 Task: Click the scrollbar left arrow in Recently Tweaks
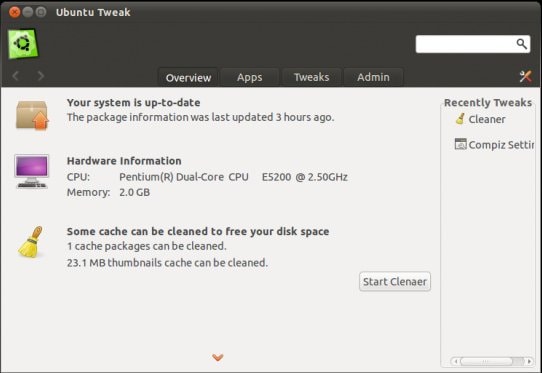[x=456, y=362]
